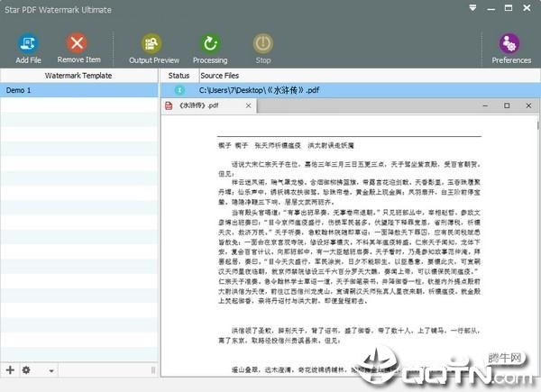Click the template panel splitter grip
Viewport: 541px width, 392px height.
pos(153,370)
